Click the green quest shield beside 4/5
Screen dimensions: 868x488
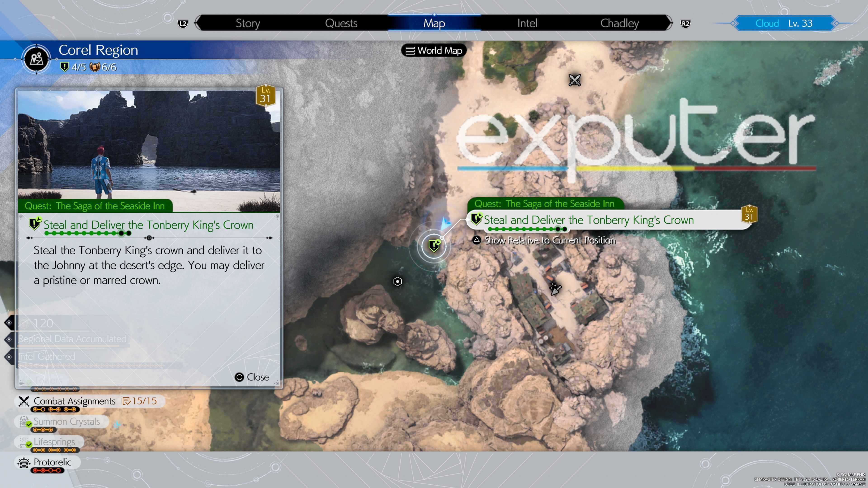point(64,67)
